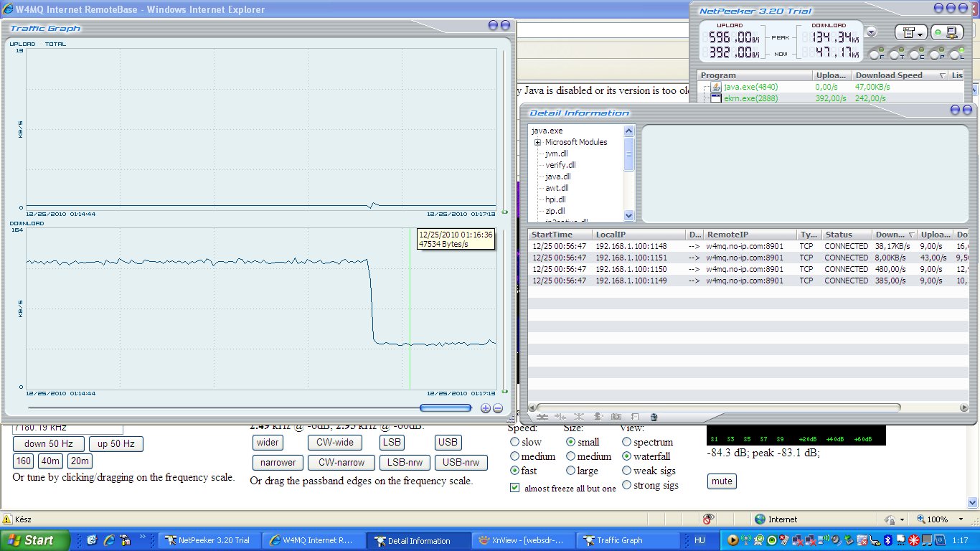Click the round down-arrow button beside download display

pyautogui.click(x=871, y=32)
